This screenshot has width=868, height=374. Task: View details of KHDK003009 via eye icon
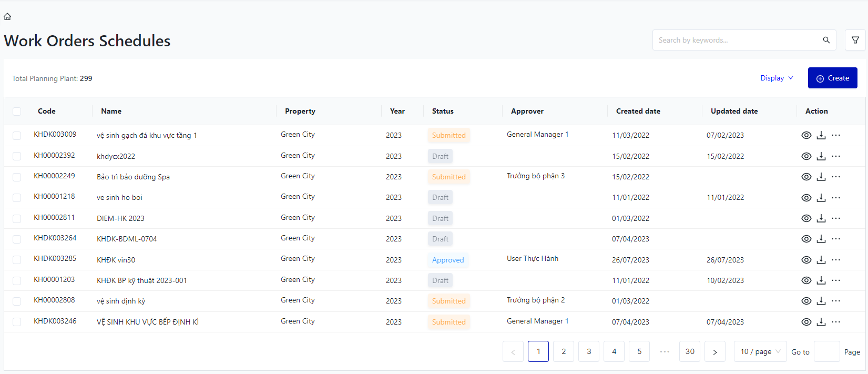806,135
